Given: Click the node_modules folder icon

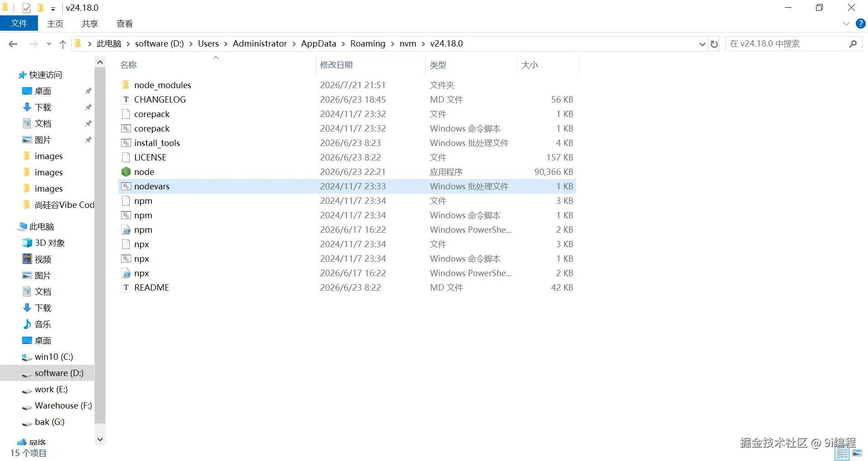Looking at the screenshot, I should pyautogui.click(x=126, y=85).
